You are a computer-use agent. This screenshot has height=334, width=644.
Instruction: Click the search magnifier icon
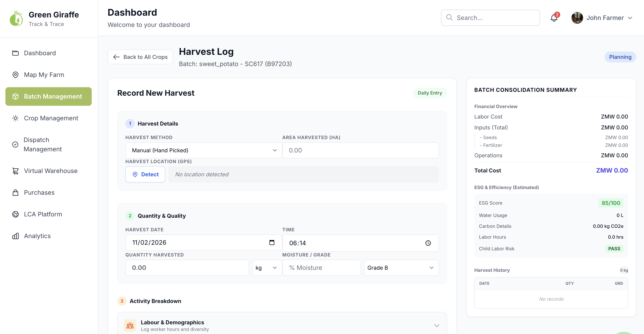pos(450,17)
